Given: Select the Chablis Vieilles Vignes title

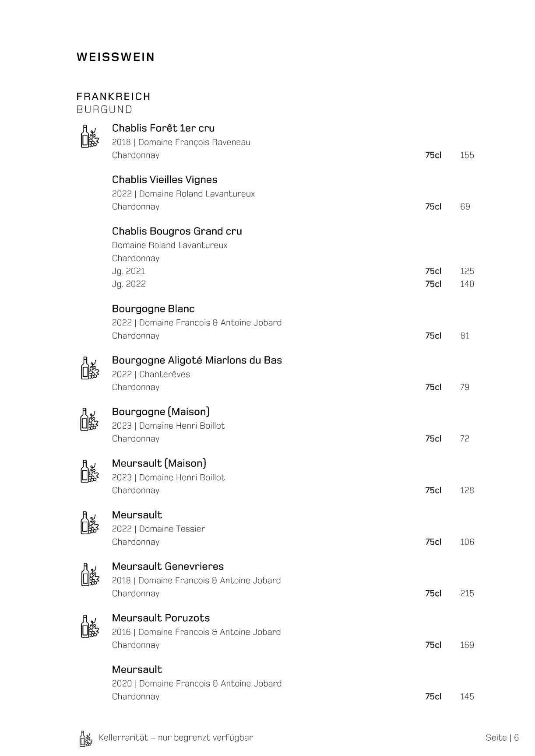Looking at the screenshot, I should pos(165,180).
